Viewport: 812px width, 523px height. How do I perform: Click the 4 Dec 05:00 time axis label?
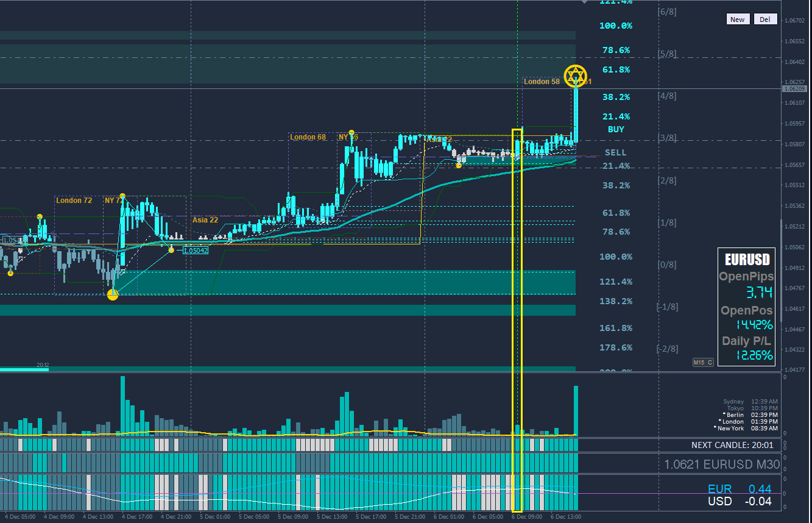(x=21, y=517)
